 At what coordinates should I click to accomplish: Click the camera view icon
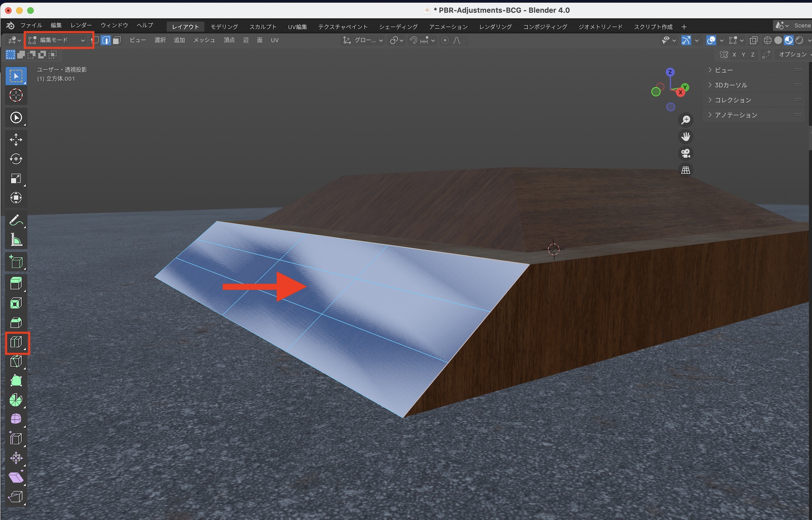[x=685, y=153]
